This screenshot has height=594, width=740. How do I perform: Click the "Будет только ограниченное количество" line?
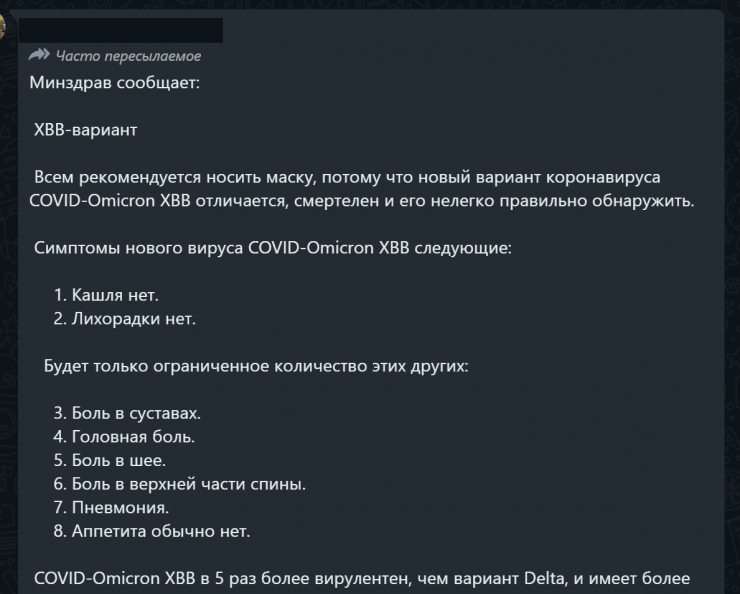point(255,365)
